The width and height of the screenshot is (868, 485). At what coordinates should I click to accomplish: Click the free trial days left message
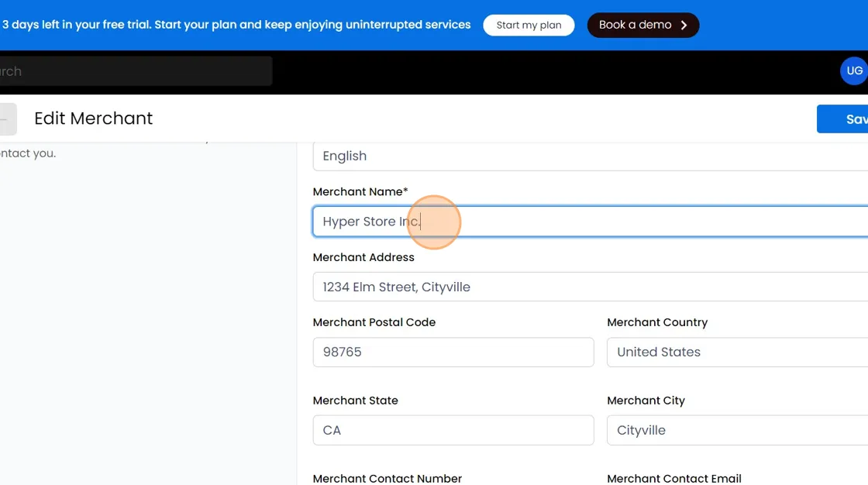pos(236,25)
